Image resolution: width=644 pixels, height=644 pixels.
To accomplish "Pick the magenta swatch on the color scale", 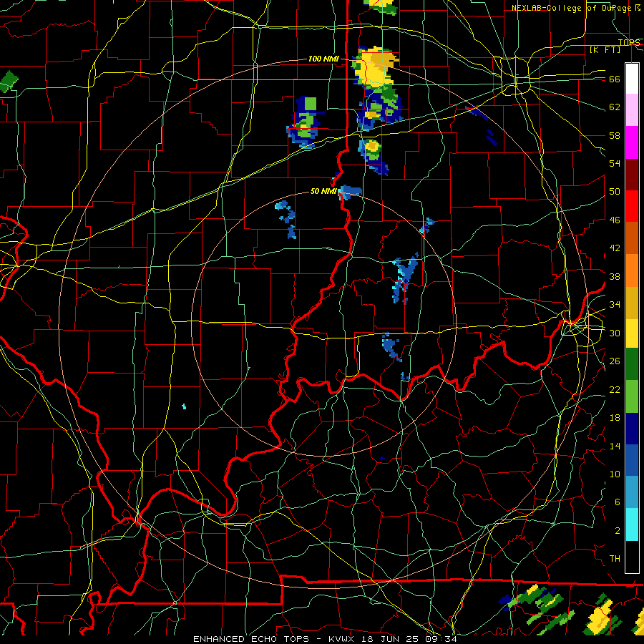I will (632, 142).
